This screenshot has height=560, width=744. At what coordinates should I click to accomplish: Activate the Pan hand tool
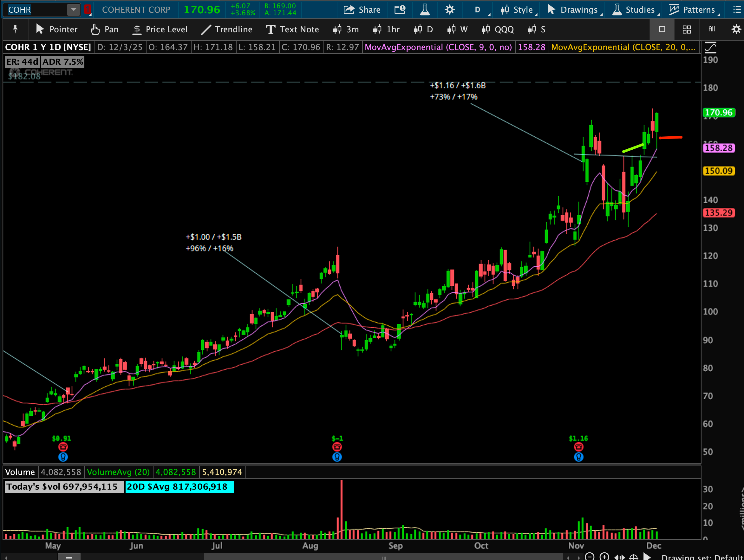(x=104, y=29)
